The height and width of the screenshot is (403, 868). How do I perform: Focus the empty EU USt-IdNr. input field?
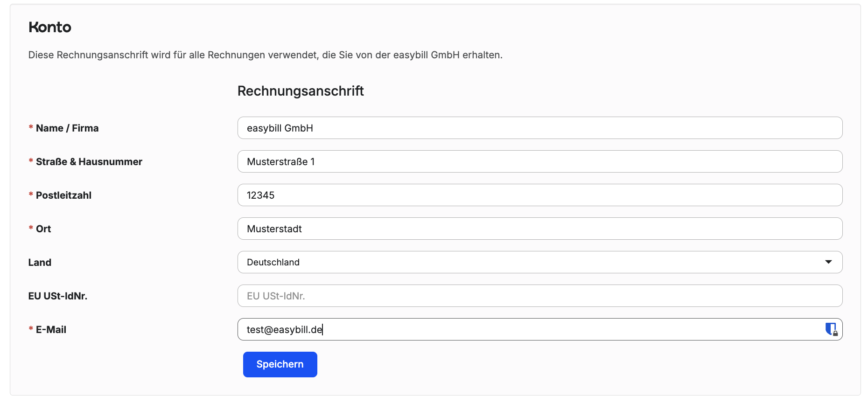(x=540, y=296)
